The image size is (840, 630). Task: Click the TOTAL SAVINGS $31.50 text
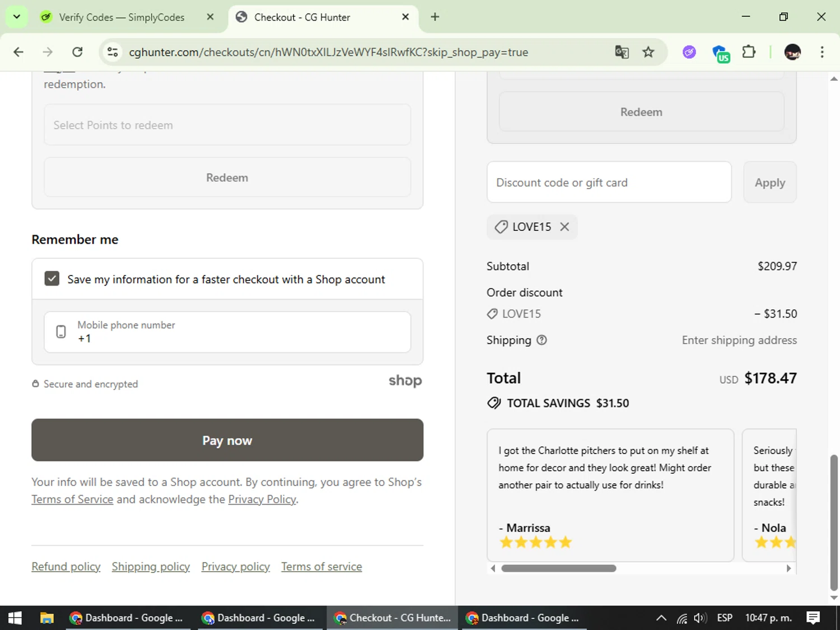(568, 403)
